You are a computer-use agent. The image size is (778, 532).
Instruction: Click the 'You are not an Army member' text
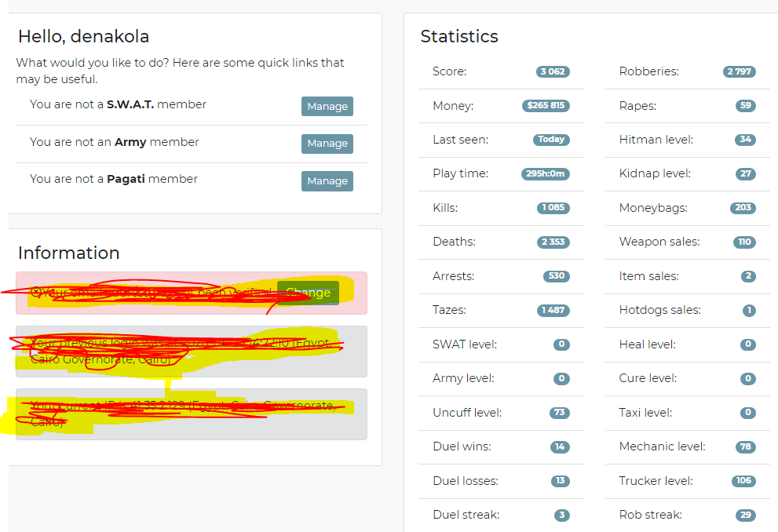point(114,142)
